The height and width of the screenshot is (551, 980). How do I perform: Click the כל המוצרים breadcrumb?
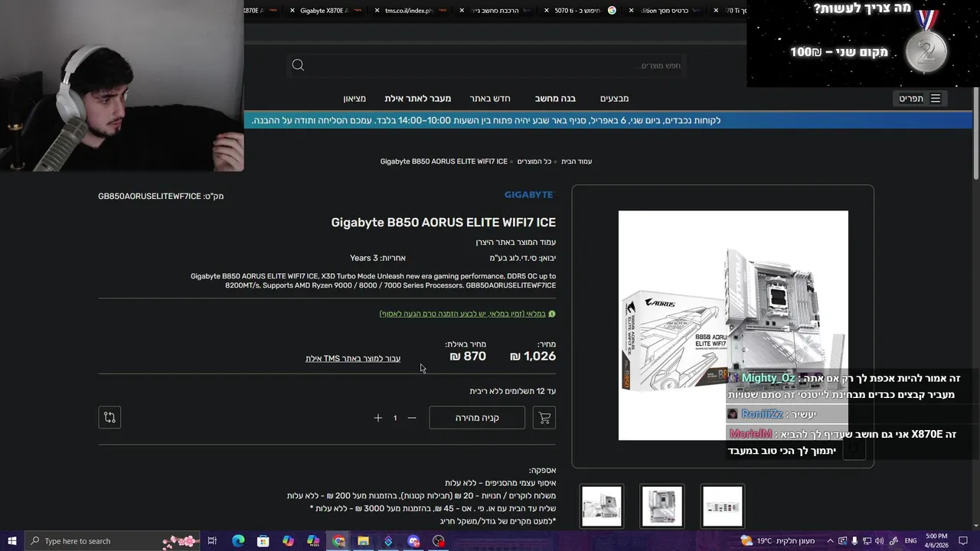[534, 161]
